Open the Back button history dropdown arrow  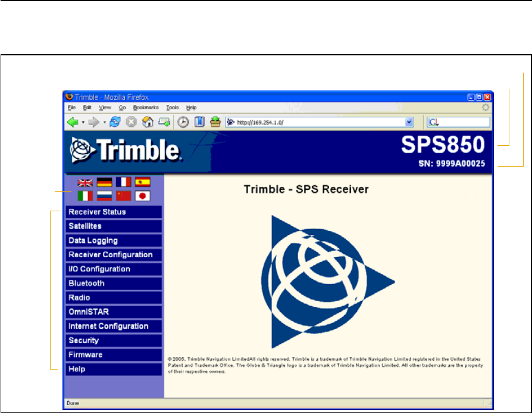click(83, 123)
